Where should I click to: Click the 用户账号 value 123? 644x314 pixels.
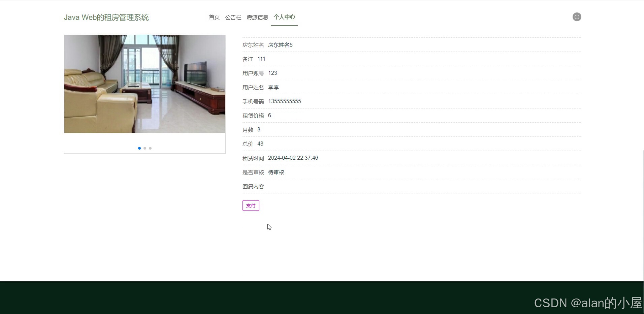[272, 73]
